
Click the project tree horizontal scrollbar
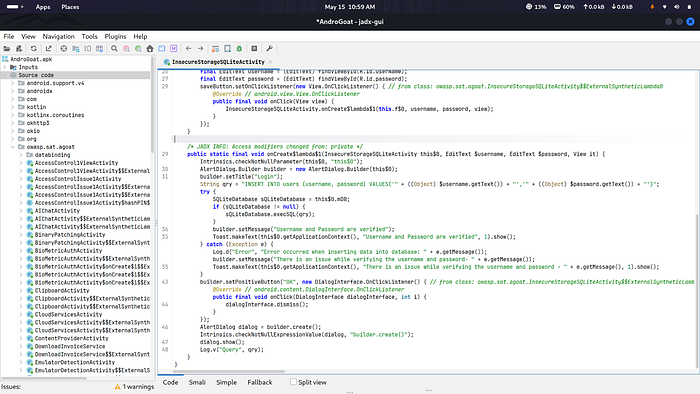(44, 377)
